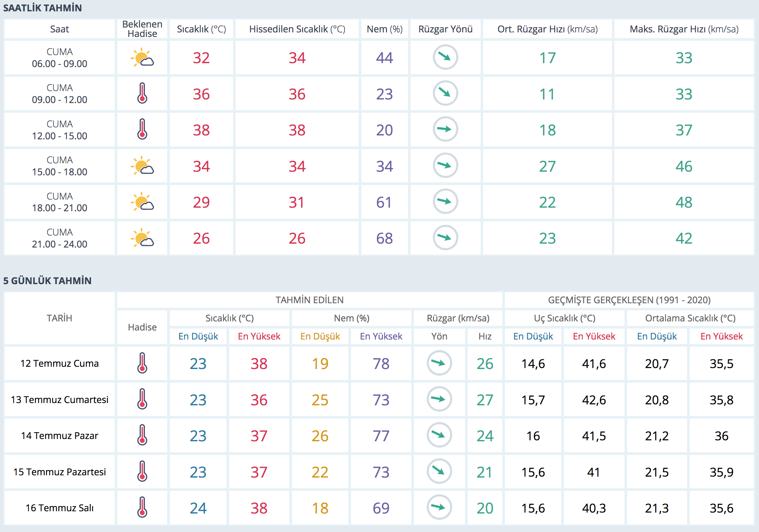
Task: Click the TAHMİN EDİLEN group header
Action: point(309,300)
